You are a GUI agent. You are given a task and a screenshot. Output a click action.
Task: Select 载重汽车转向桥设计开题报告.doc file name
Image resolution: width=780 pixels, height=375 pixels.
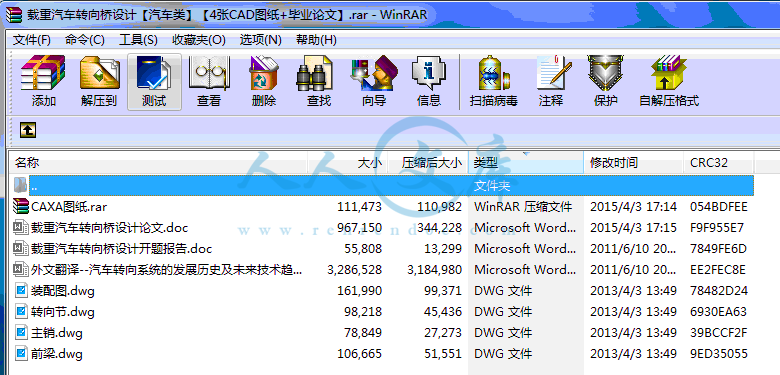[x=122, y=249]
